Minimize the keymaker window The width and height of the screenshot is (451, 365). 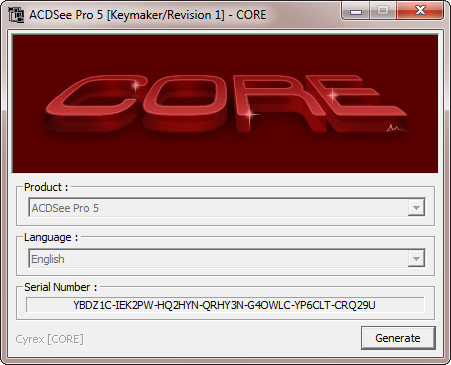coord(356,11)
